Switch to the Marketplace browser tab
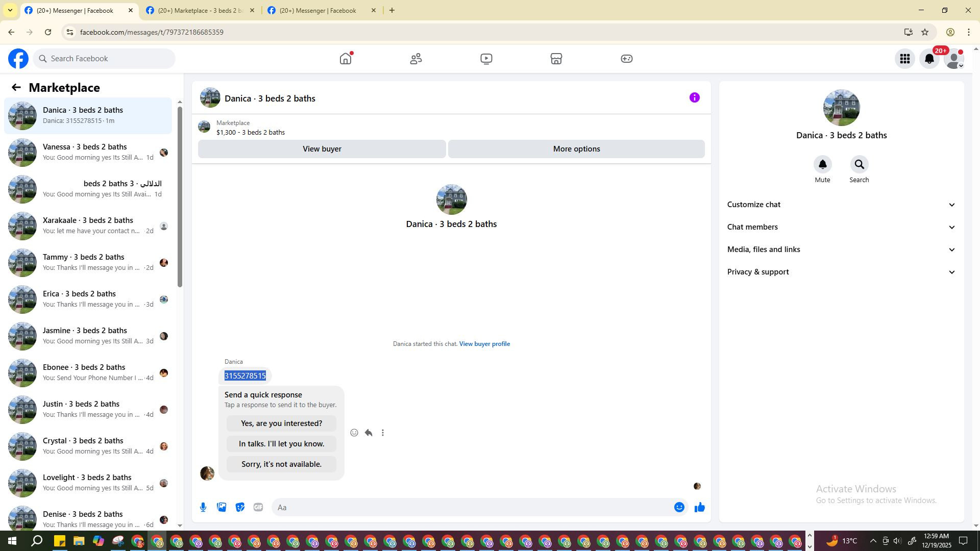Screen dimensions: 980x551 pos(200,10)
